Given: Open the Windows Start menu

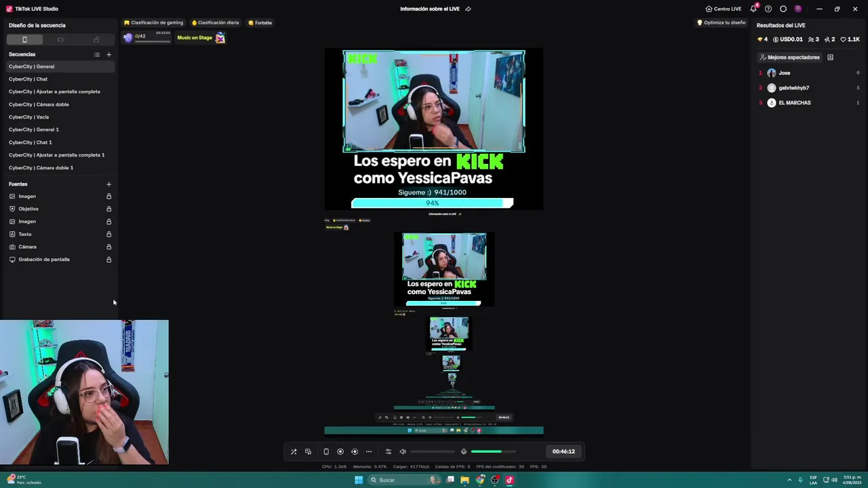Looking at the screenshot, I should coord(359,480).
